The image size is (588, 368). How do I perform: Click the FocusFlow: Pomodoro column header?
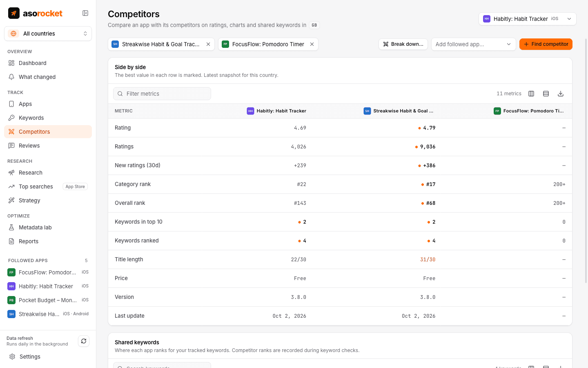[x=529, y=111]
